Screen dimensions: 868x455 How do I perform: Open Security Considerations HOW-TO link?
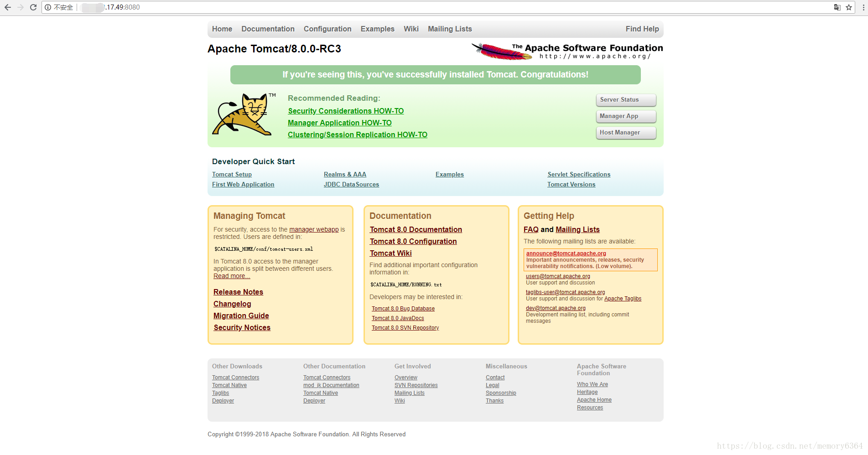point(346,111)
